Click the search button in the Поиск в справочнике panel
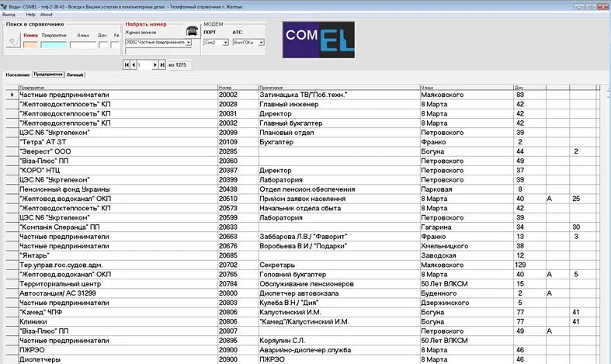The width and height of the screenshot is (611, 364). coord(13,40)
